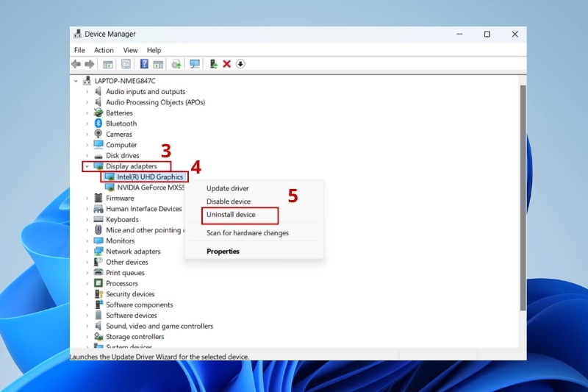588x392 pixels.
Task: Select the Cameras label
Action: (119, 134)
